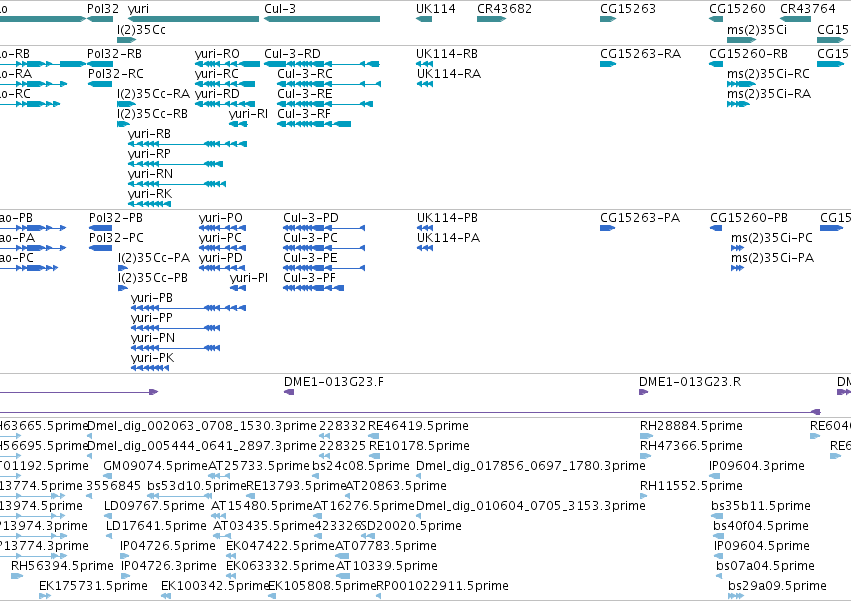851x601 pixels.
Task: Select cDNA RH56394.5prime
Action: pyautogui.click(x=17, y=576)
